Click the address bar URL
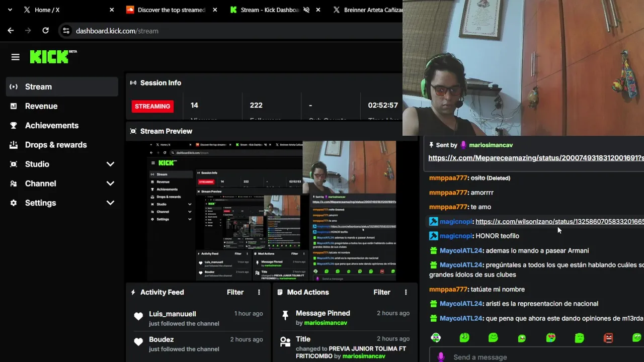This screenshot has width=644, height=362. coord(117,31)
